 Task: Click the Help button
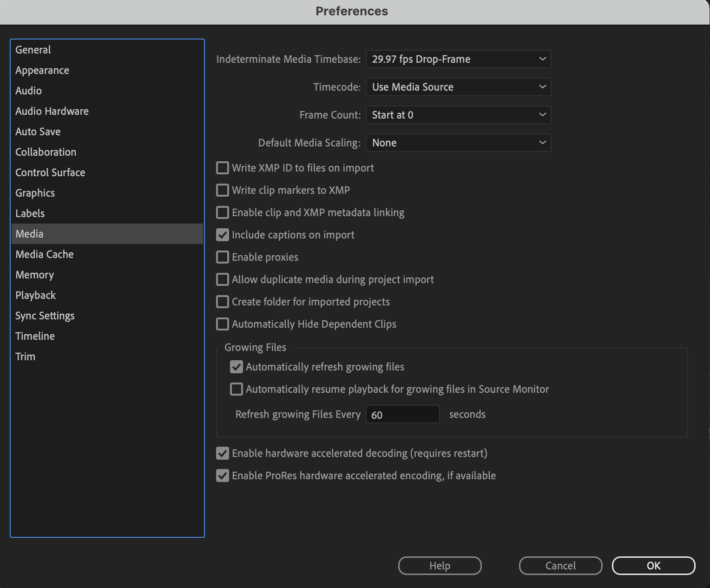[x=440, y=566]
